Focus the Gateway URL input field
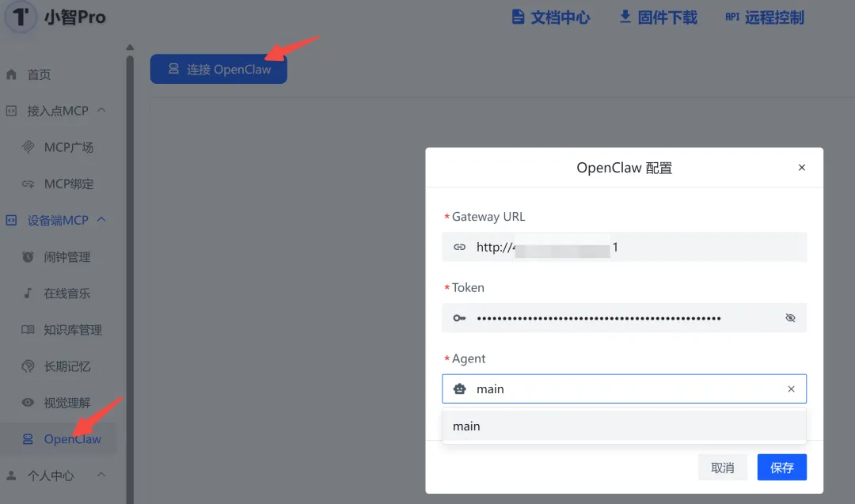 click(x=625, y=247)
